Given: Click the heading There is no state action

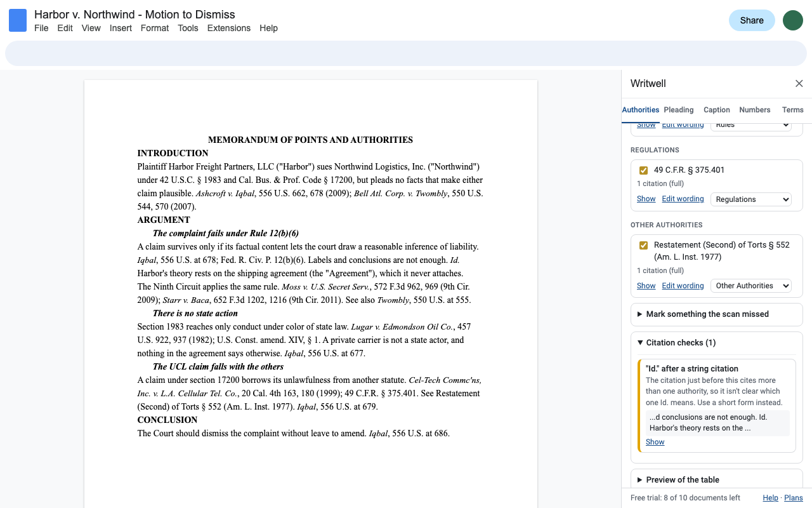Looking at the screenshot, I should click(x=195, y=313).
